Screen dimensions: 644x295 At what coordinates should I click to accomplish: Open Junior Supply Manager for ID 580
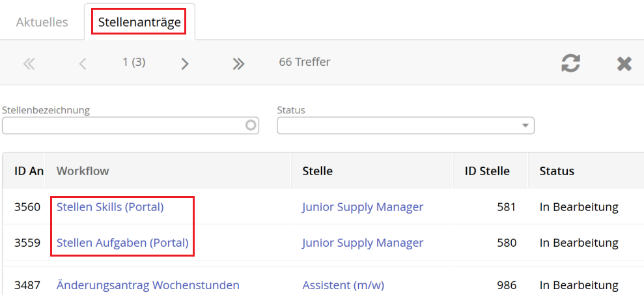point(363,243)
